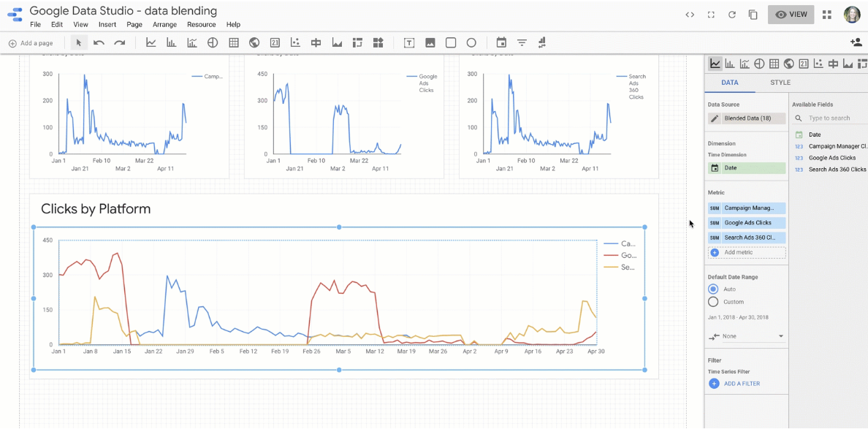
Task: Open the embed report code icon
Action: (x=690, y=15)
